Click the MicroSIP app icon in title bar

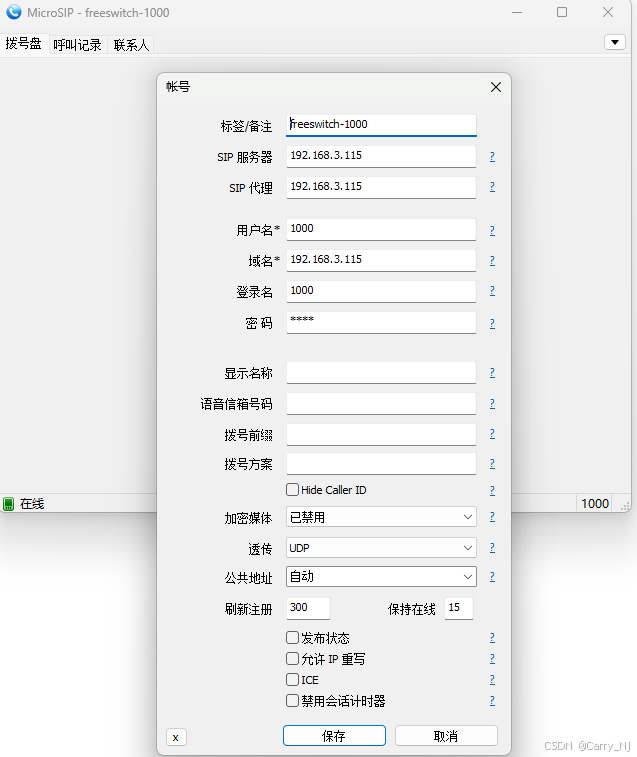pos(14,12)
